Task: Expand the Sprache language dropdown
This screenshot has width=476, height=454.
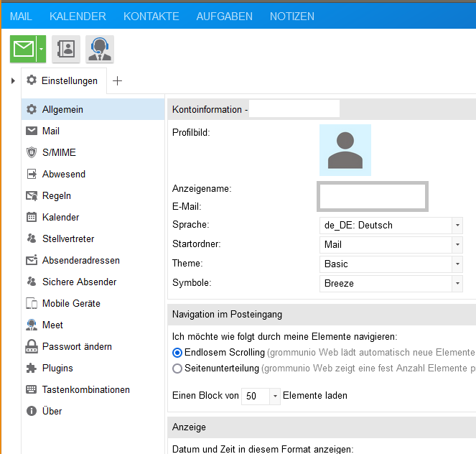Action: 457,225
